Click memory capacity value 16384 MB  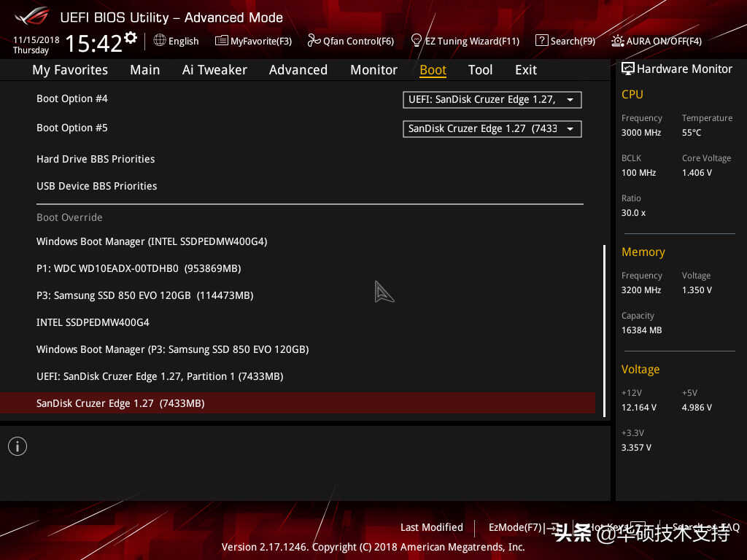tap(642, 330)
